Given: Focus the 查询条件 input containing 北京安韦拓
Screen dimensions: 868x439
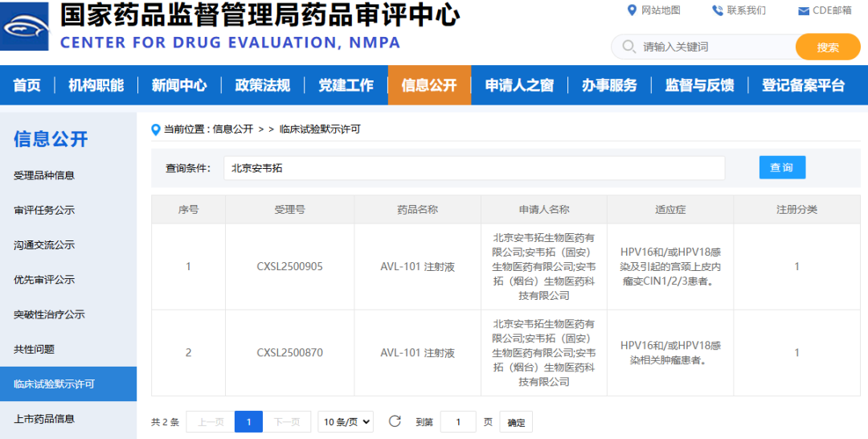Looking at the screenshot, I should pos(474,168).
